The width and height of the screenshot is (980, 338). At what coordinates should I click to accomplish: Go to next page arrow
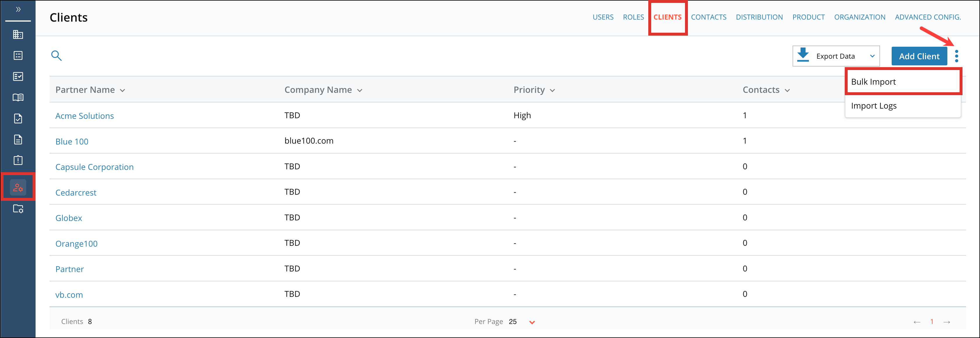(947, 322)
